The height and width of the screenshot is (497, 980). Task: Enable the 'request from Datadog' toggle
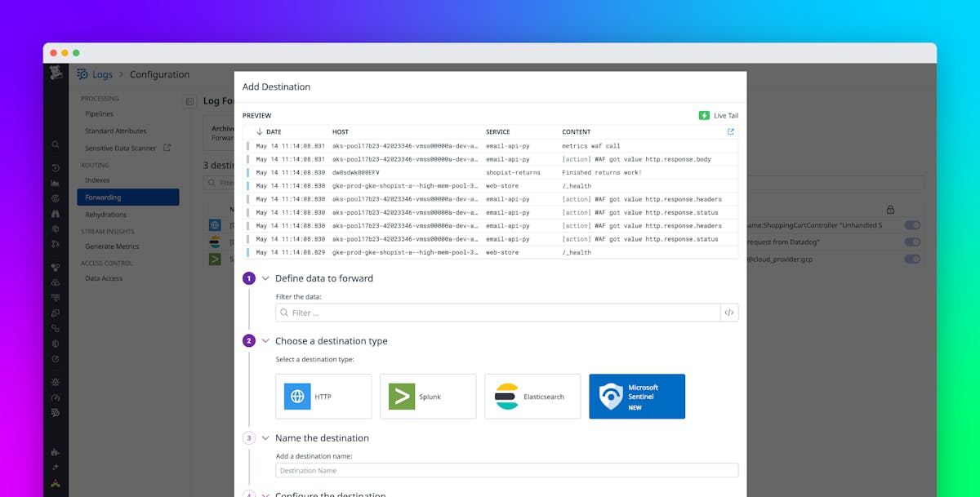click(912, 242)
